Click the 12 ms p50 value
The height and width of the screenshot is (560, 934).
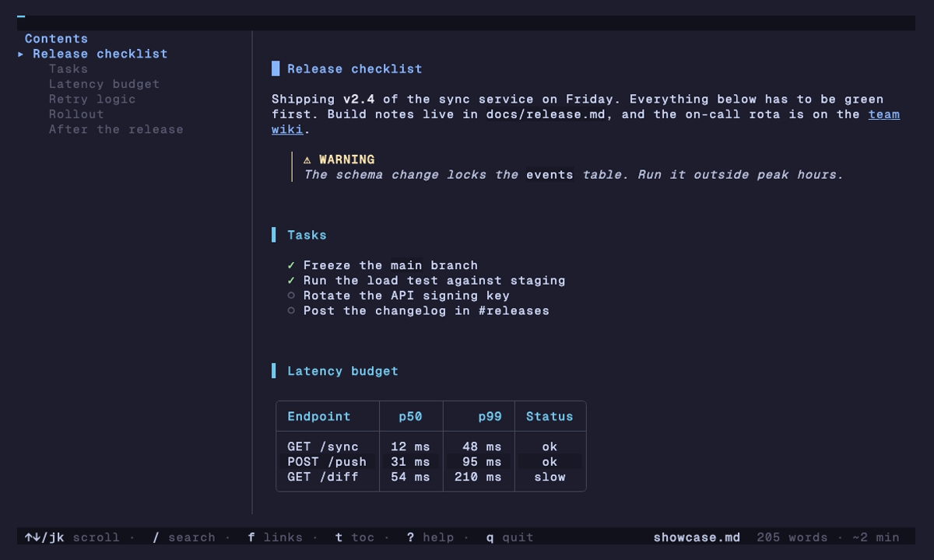coord(410,446)
